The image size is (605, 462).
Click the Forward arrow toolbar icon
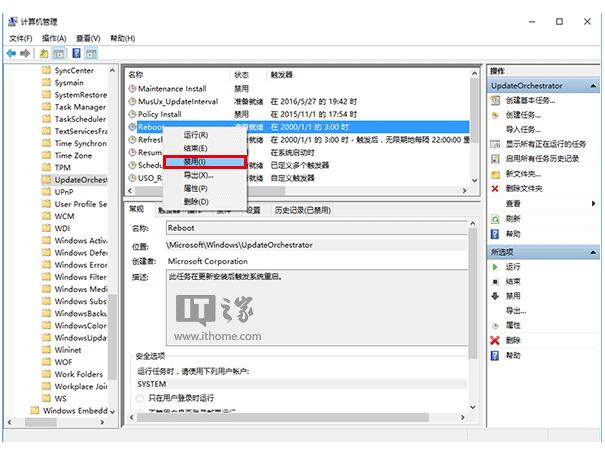coord(24,52)
